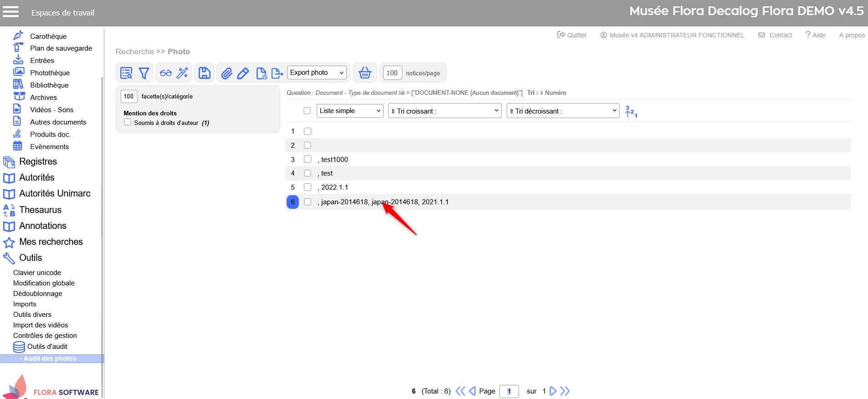Expand the 'Liste simple' dropdown
This screenshot has width=868, height=399.
tap(349, 111)
